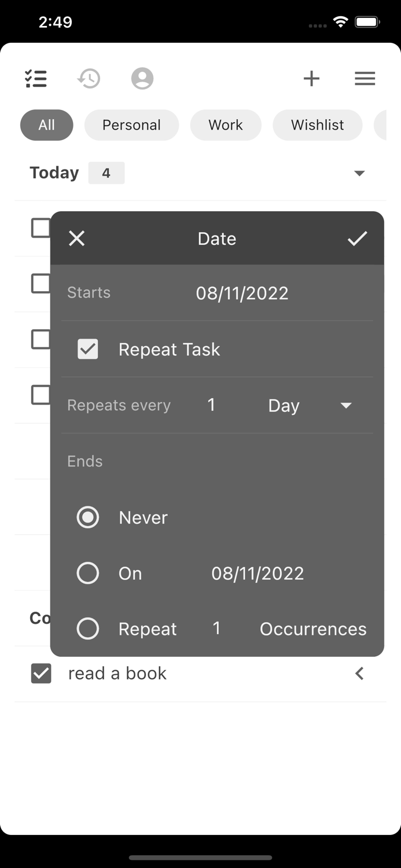Image resolution: width=401 pixels, height=868 pixels.
Task: Select the Never end option
Action: (87, 517)
